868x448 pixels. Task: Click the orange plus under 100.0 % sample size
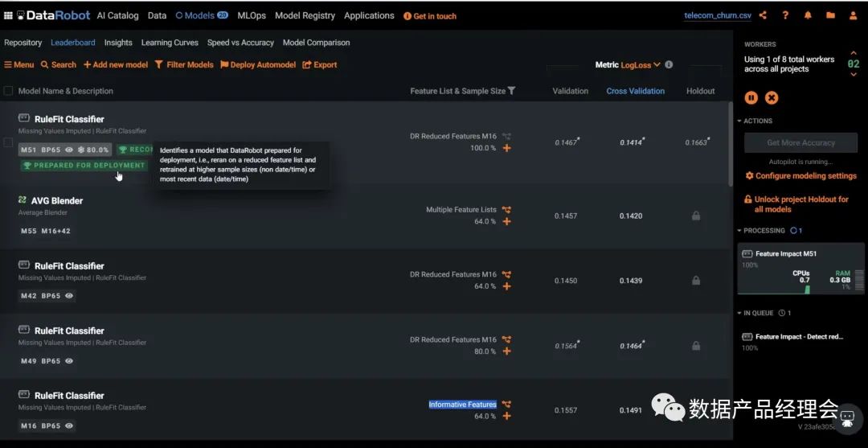coord(506,148)
